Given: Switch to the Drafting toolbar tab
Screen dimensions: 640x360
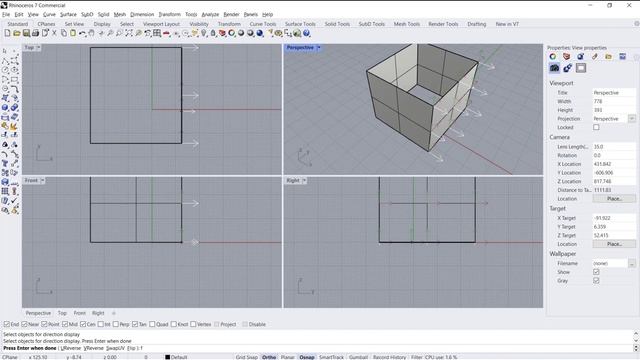Looking at the screenshot, I should [x=476, y=24].
